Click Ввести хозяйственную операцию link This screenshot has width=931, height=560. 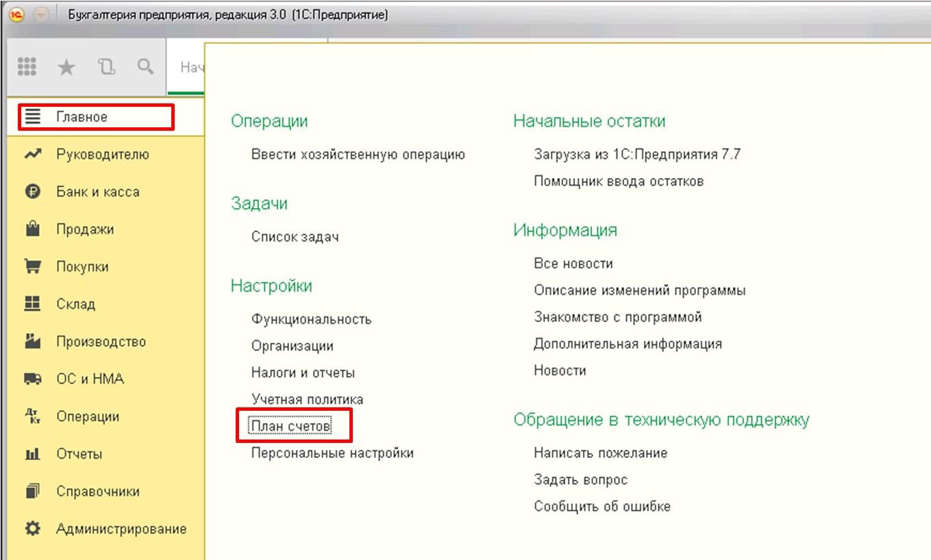click(358, 154)
